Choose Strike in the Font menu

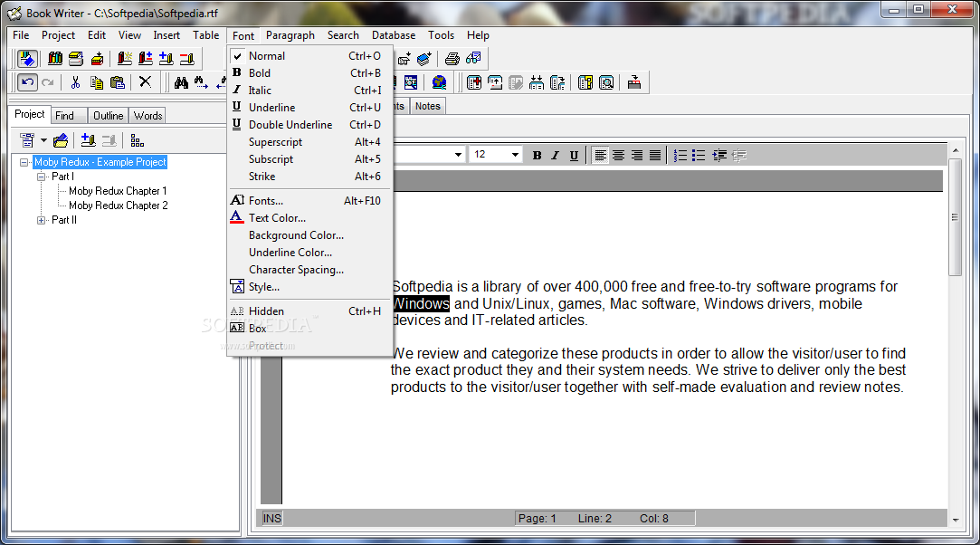click(x=310, y=177)
